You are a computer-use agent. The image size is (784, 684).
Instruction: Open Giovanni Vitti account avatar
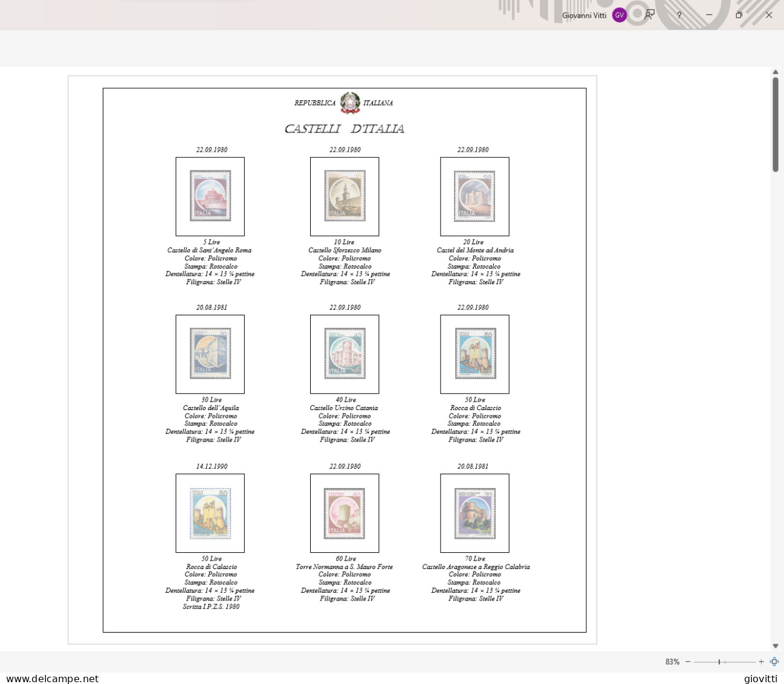(x=620, y=15)
